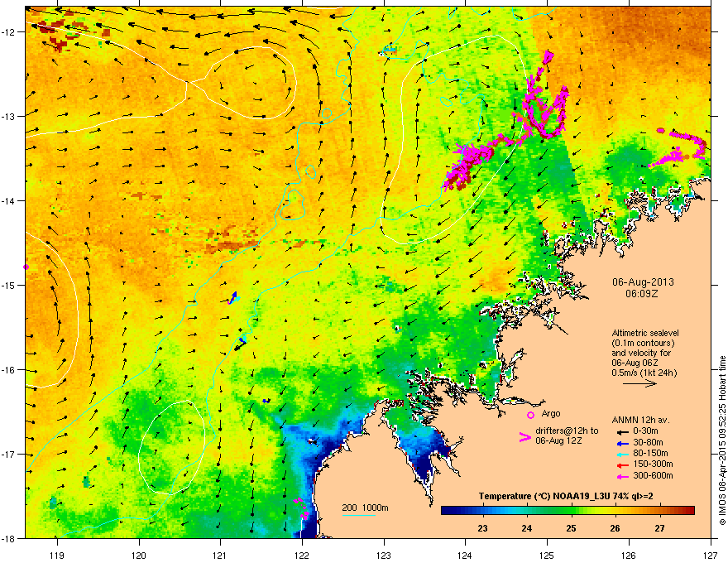
Task: Click the "30-80m" depth label
Action: [x=648, y=442]
